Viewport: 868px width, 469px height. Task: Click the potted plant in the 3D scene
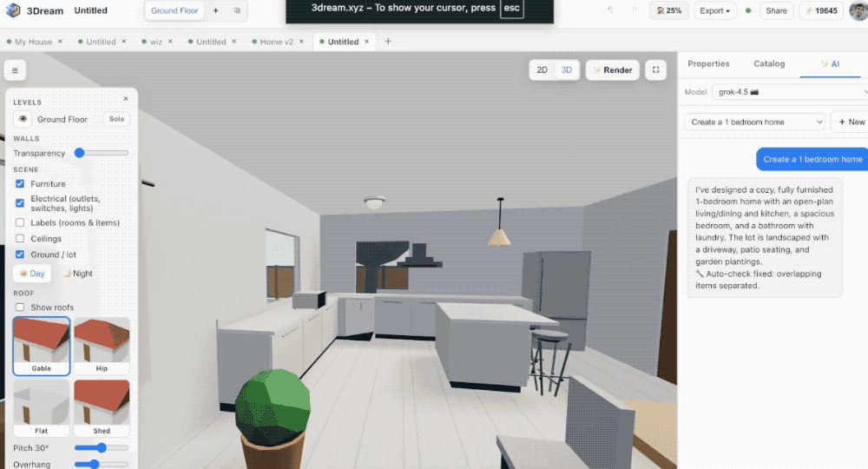(x=273, y=418)
